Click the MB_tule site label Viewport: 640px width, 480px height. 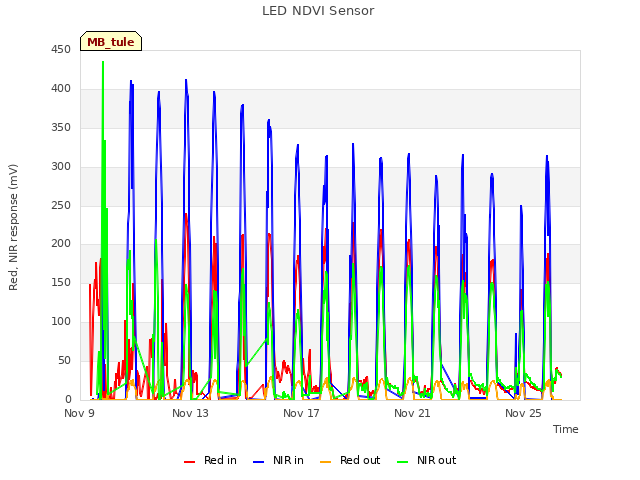pyautogui.click(x=111, y=42)
